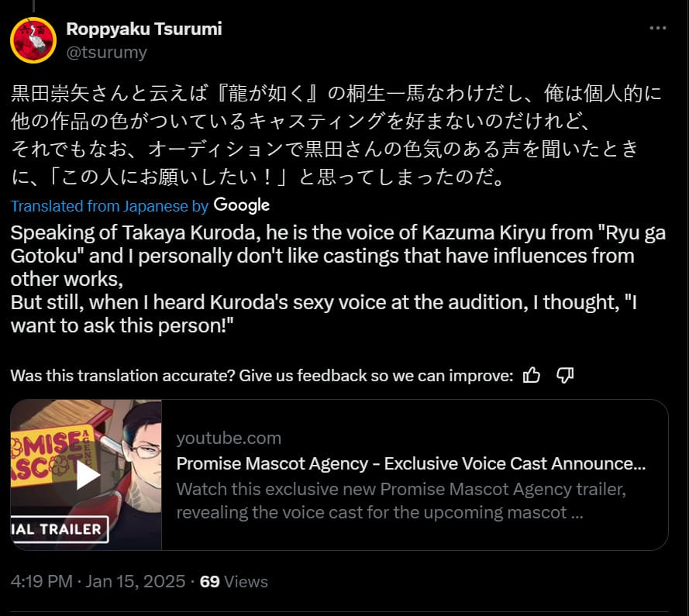Click the TRAILER badge on thumbnail

pos(60,529)
